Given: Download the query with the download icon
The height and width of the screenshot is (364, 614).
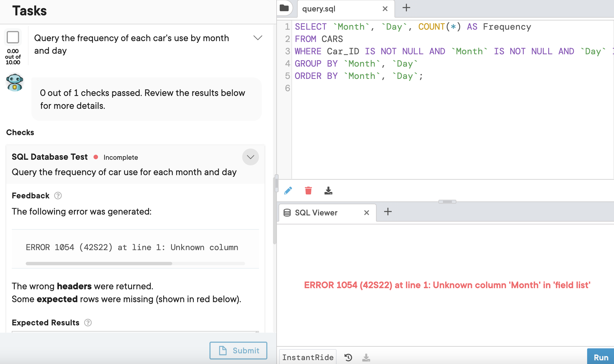Looking at the screenshot, I should (328, 191).
